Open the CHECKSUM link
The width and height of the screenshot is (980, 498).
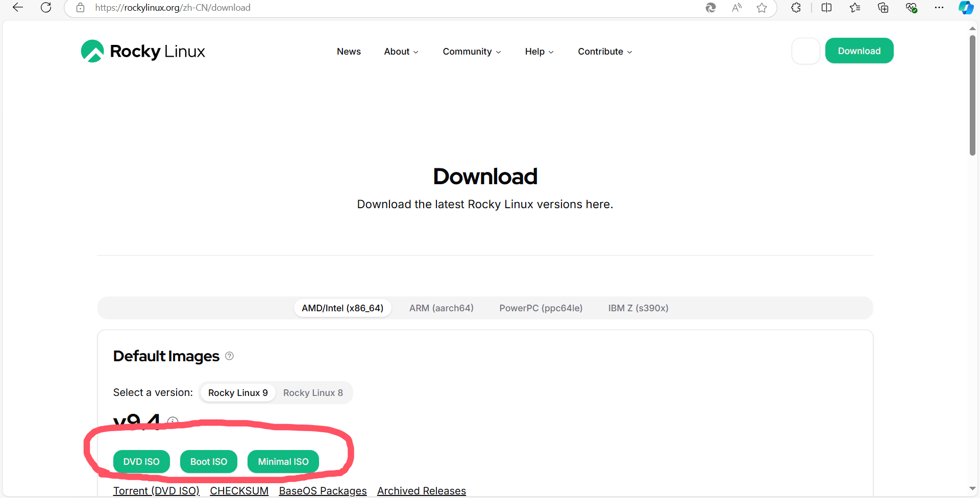point(239,491)
